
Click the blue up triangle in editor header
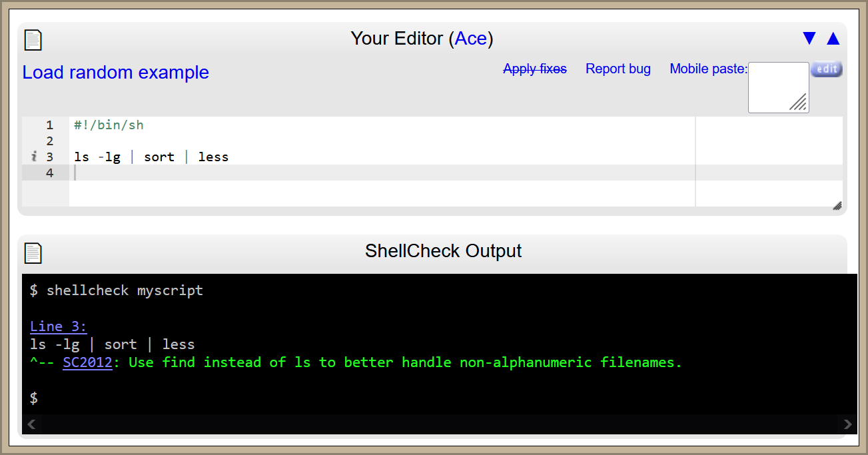833,39
